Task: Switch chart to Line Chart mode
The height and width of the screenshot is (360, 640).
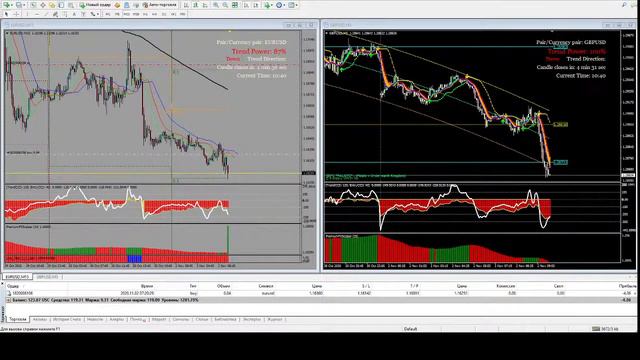Action: point(205,5)
